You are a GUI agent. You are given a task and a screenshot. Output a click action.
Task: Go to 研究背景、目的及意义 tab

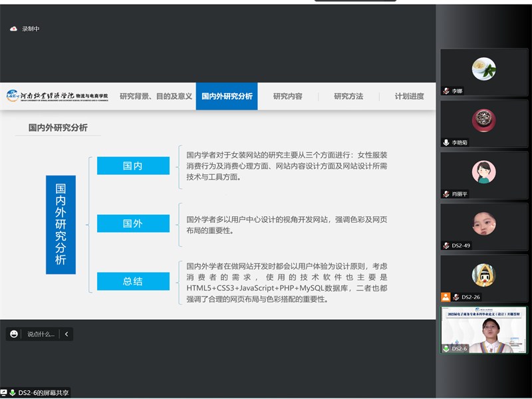[156, 96]
